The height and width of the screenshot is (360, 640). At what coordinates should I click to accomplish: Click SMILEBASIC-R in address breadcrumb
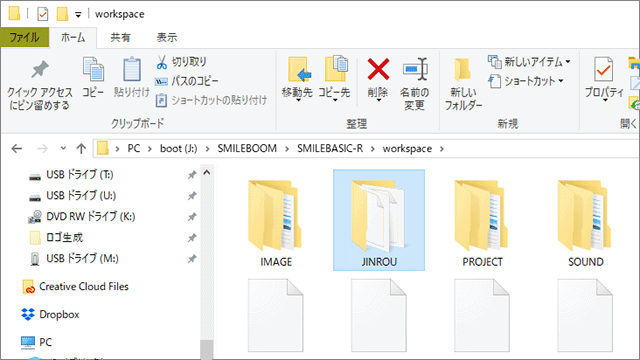coord(330,149)
